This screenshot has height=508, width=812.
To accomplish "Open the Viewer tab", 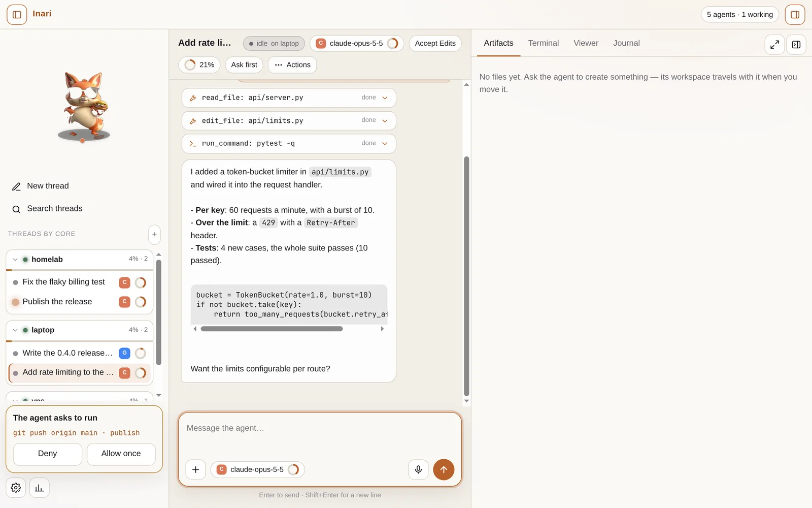I will click(x=586, y=43).
